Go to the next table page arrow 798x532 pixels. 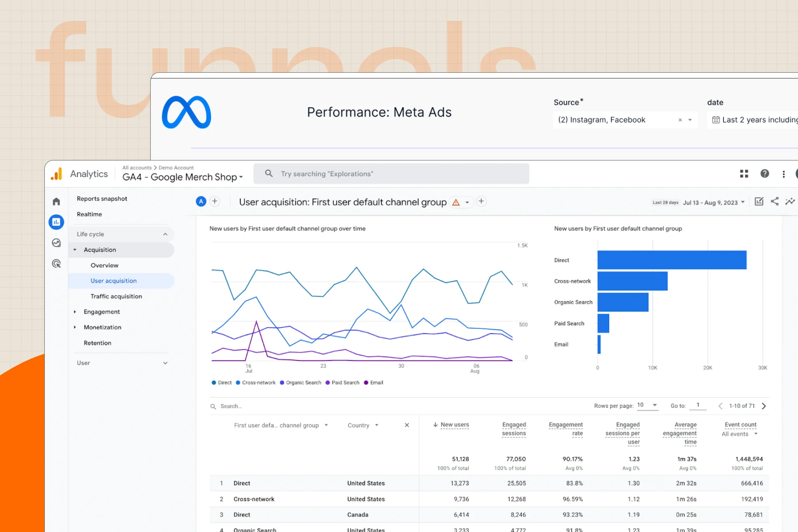pos(764,406)
